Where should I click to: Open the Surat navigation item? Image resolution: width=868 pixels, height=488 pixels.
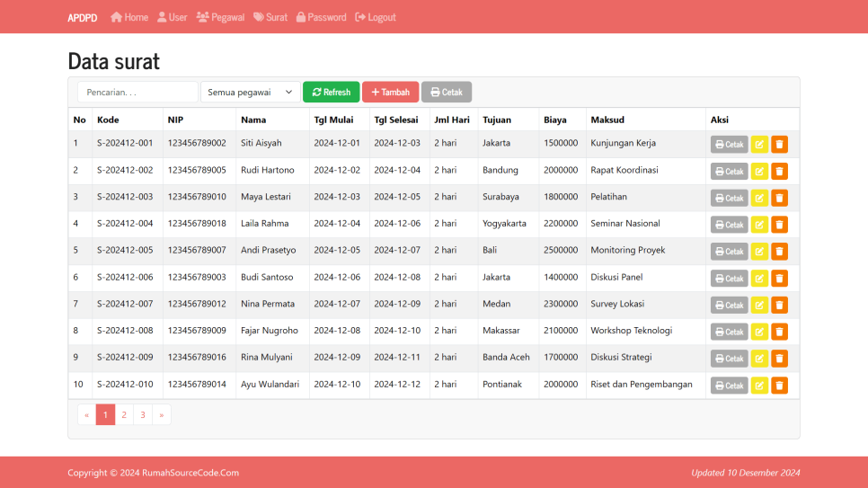coord(270,17)
